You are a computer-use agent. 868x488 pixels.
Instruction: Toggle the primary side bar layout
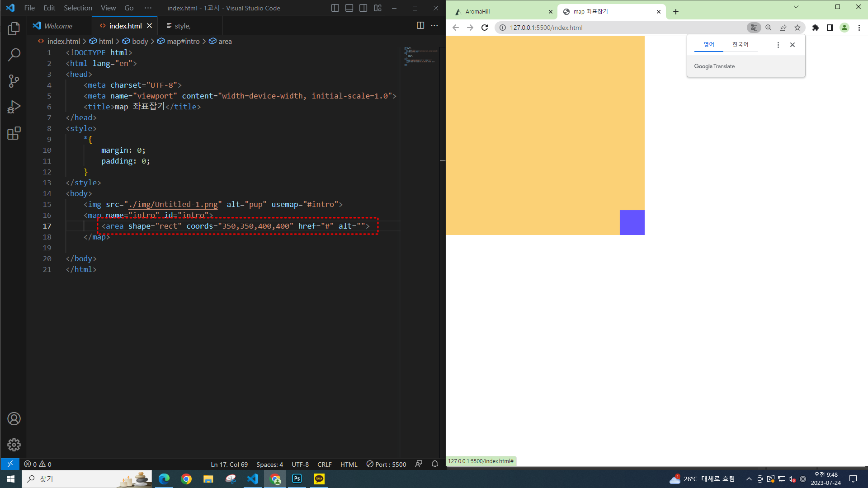[335, 8]
